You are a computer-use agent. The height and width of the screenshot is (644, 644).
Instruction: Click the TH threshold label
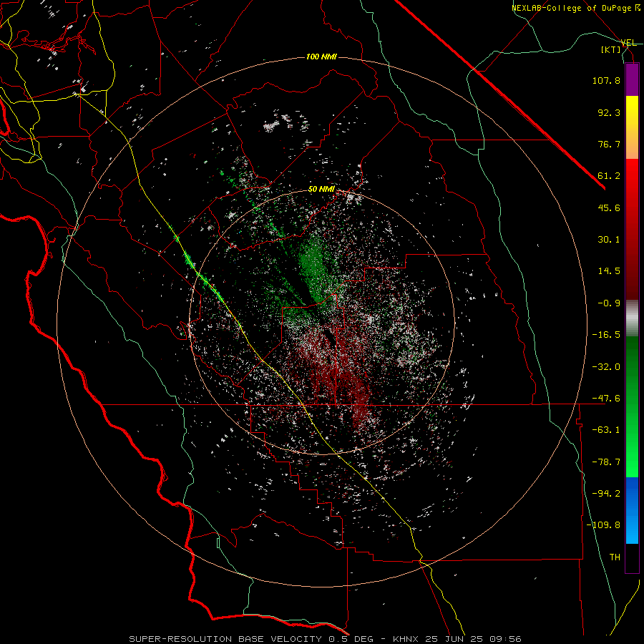coord(615,557)
